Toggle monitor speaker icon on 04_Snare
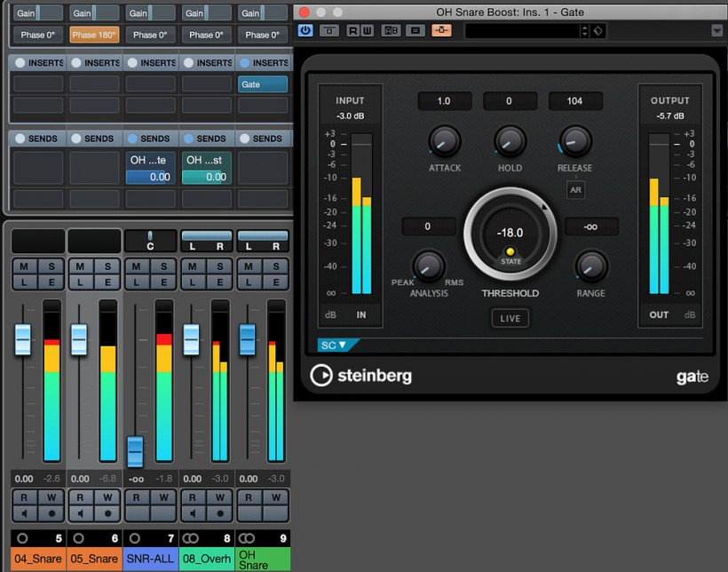This screenshot has width=728, height=572. click(x=24, y=513)
